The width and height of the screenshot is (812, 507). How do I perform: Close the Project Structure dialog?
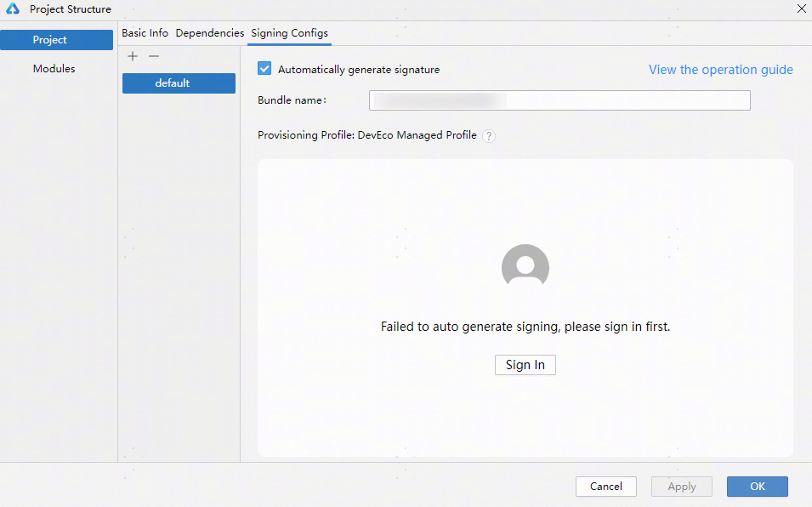[x=801, y=9]
